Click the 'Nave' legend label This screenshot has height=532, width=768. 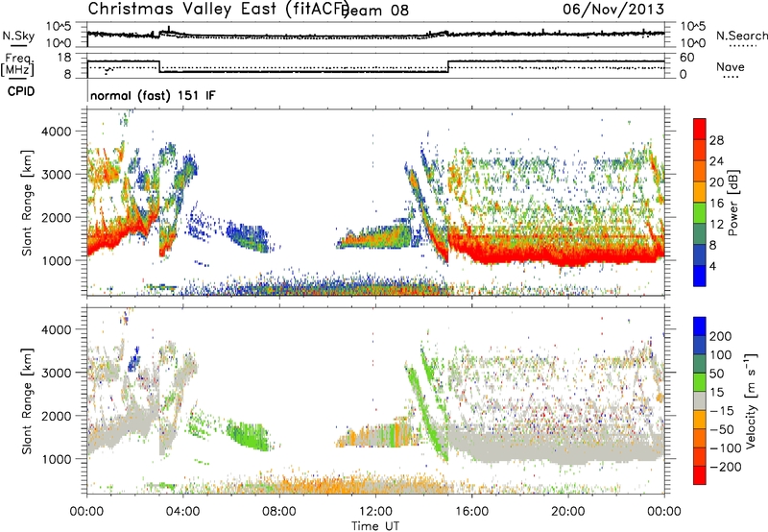click(x=731, y=67)
